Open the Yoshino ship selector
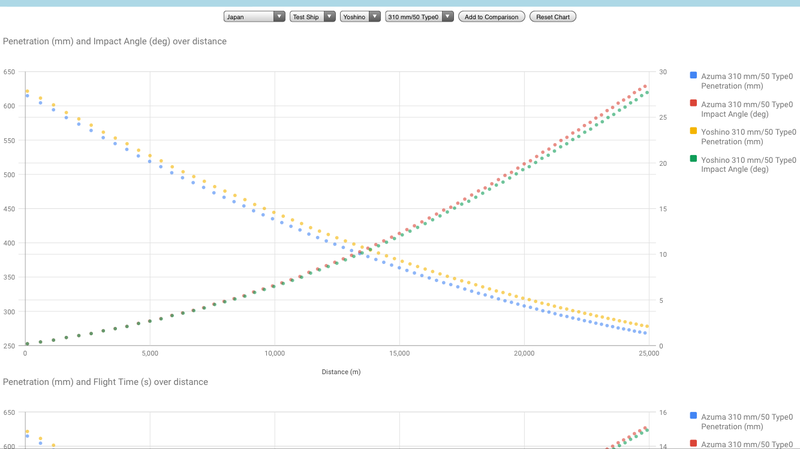Screen dimensions: 800x449 (x=360, y=17)
